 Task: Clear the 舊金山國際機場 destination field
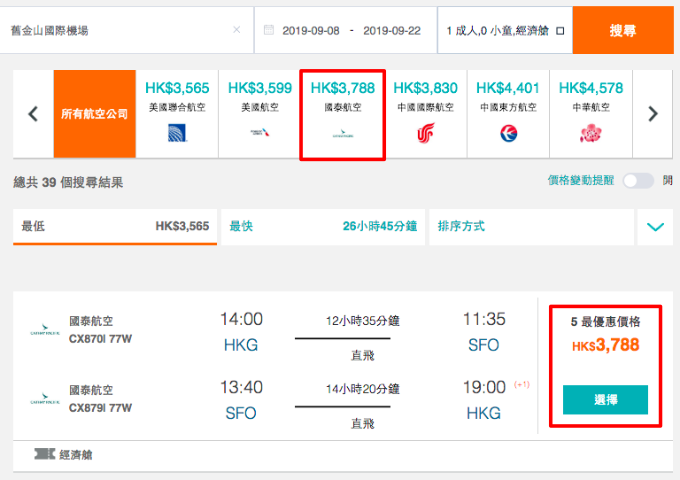click(x=236, y=30)
